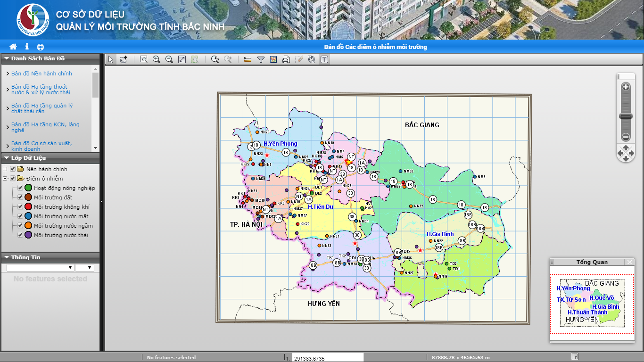Go to next view extent

228,59
